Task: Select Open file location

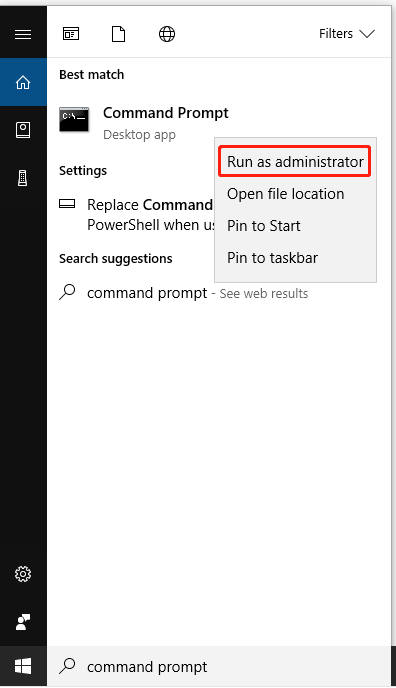Action: click(x=285, y=194)
